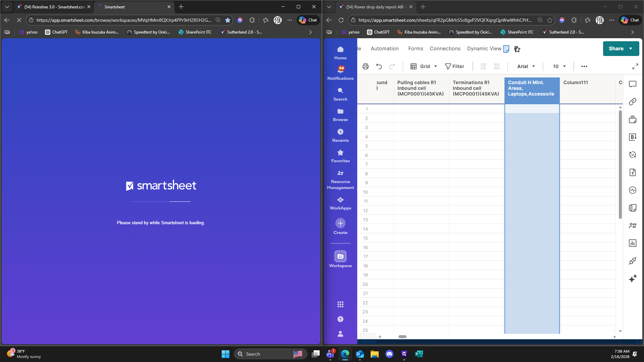Open the Automation menu
644x362 pixels.
coord(384,49)
